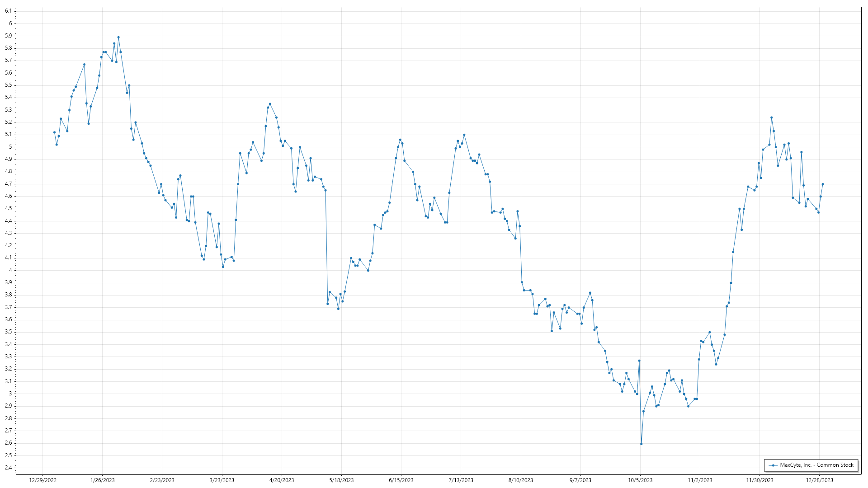The height and width of the screenshot is (488, 868).
Task: Click the lowest data point near 2.6
Action: click(x=641, y=444)
